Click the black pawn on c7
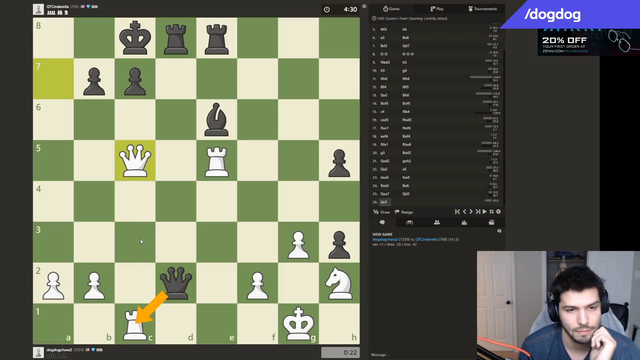Screen dimensions: 640x360 135,79
